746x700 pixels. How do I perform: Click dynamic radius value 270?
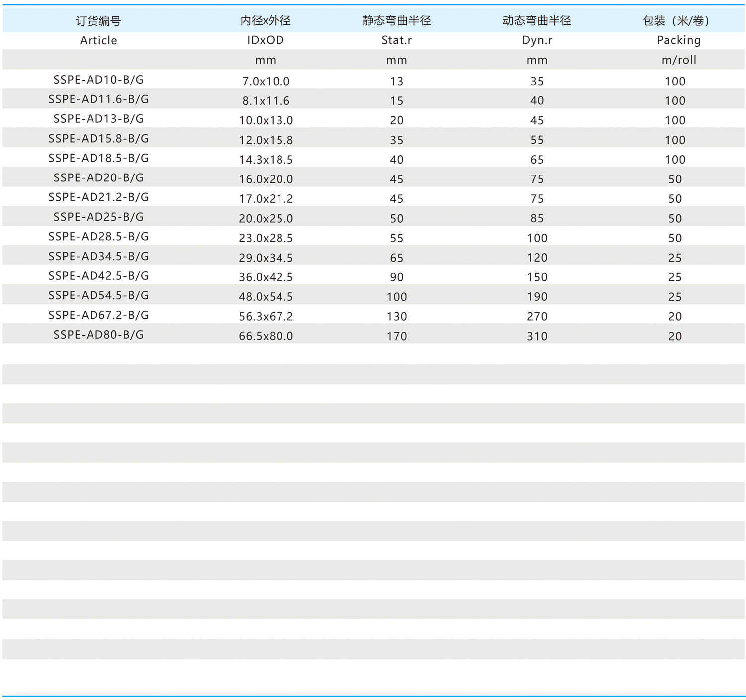[537, 316]
